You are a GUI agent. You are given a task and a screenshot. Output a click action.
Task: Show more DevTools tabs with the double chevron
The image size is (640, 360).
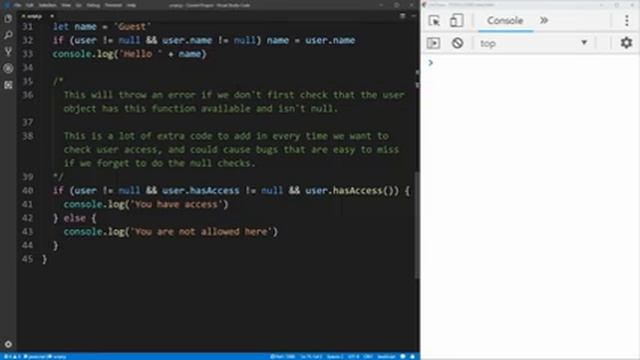pos(544,20)
